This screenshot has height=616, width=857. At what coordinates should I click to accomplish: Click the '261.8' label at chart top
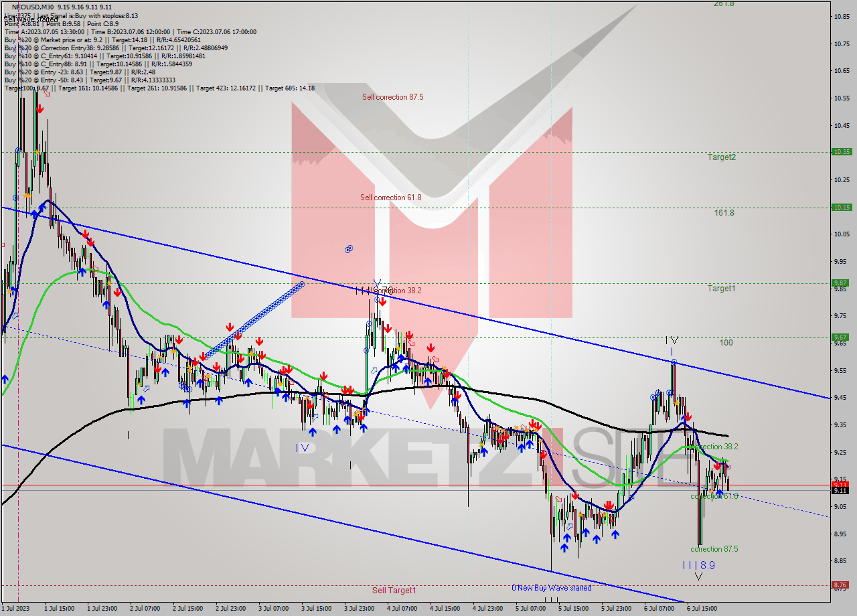(724, 3)
